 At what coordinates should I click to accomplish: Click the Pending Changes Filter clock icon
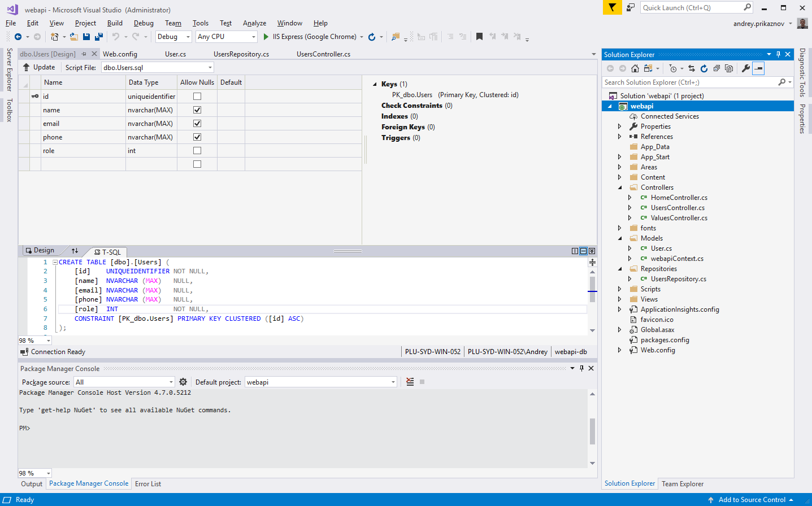tap(672, 68)
